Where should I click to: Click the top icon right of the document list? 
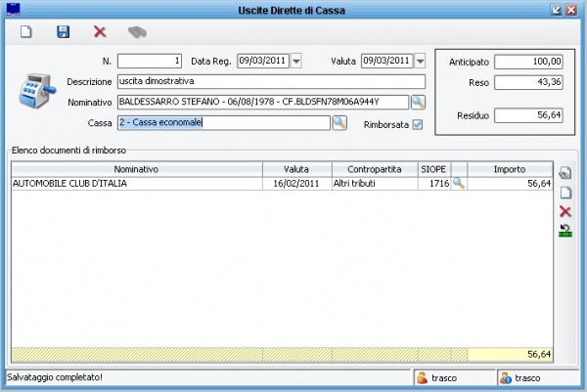pos(564,173)
